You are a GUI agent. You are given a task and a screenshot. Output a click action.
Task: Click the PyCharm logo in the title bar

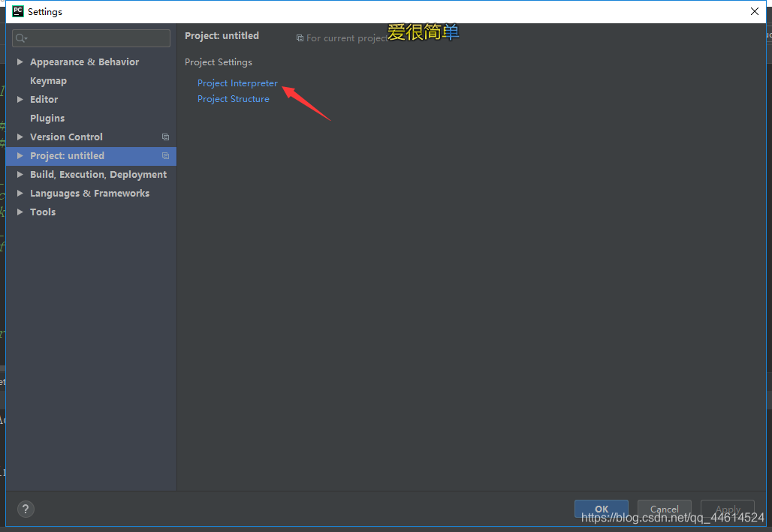click(18, 11)
